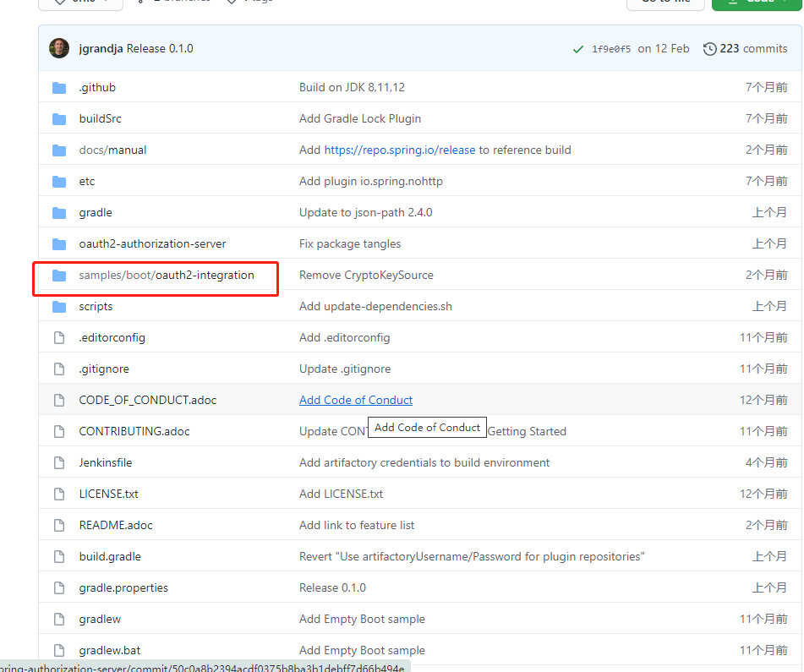Open the README.adoc file
The image size is (804, 672).
click(x=116, y=526)
